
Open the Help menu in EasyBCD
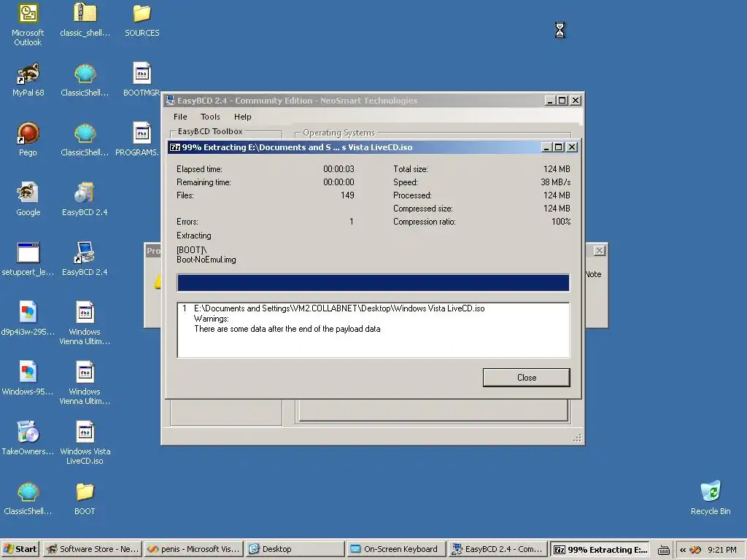tap(242, 117)
